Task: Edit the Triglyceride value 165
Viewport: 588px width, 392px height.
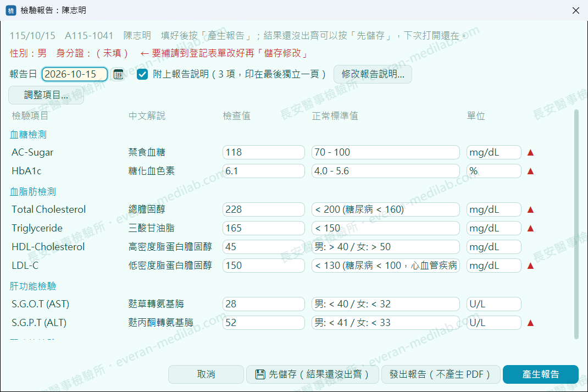Action: pos(264,228)
